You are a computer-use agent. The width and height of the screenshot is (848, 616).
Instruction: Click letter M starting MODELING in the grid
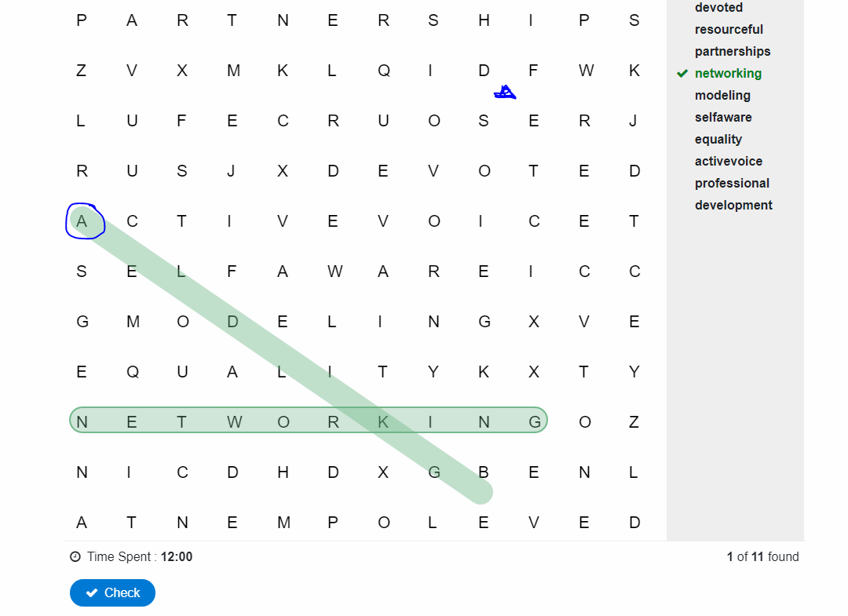pos(133,322)
